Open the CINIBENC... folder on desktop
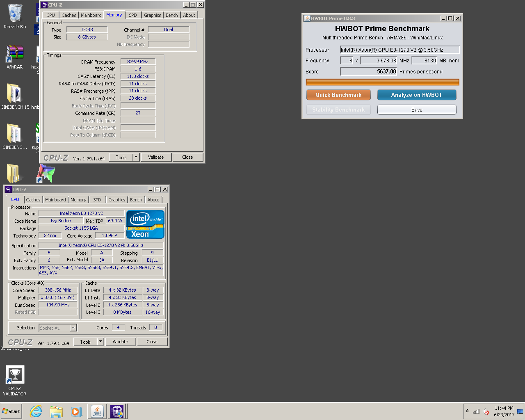This screenshot has width=525, height=420. (15, 137)
